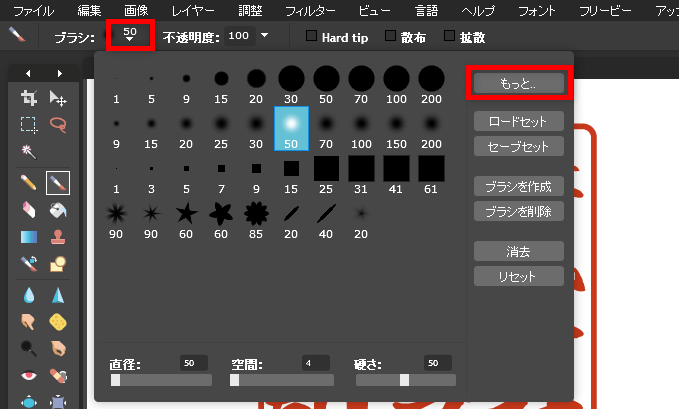Select the Sharpen cone tool
Viewport: 679px width, 409px height.
click(58, 295)
